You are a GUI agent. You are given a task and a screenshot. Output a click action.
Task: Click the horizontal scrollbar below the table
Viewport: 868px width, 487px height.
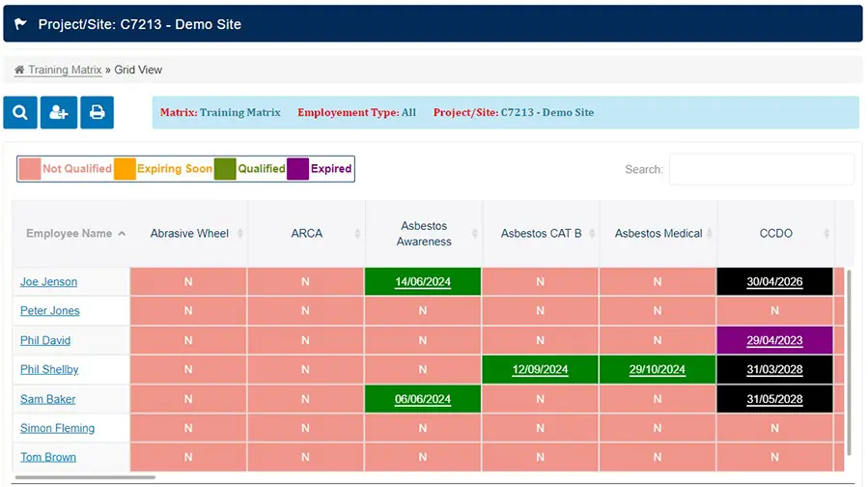(x=85, y=477)
